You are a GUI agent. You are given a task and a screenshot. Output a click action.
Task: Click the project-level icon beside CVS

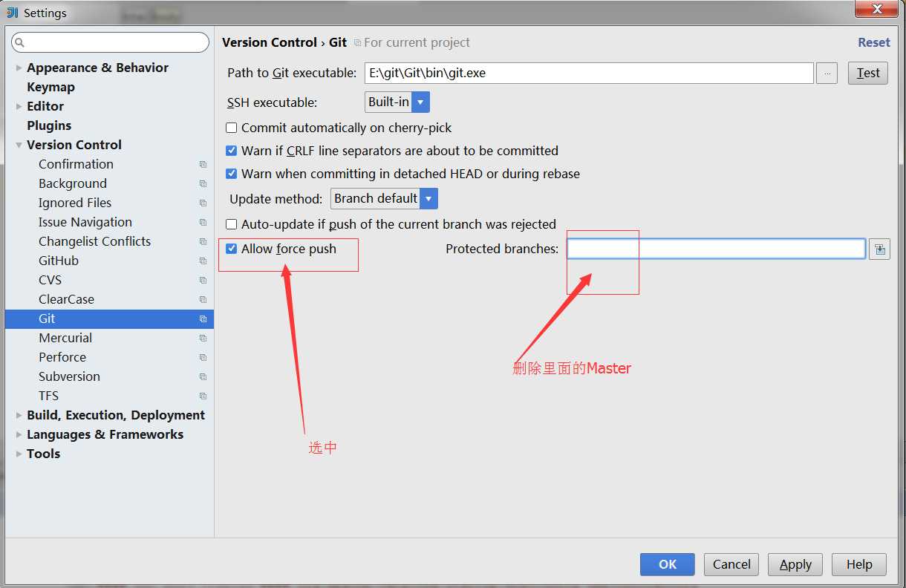point(203,280)
